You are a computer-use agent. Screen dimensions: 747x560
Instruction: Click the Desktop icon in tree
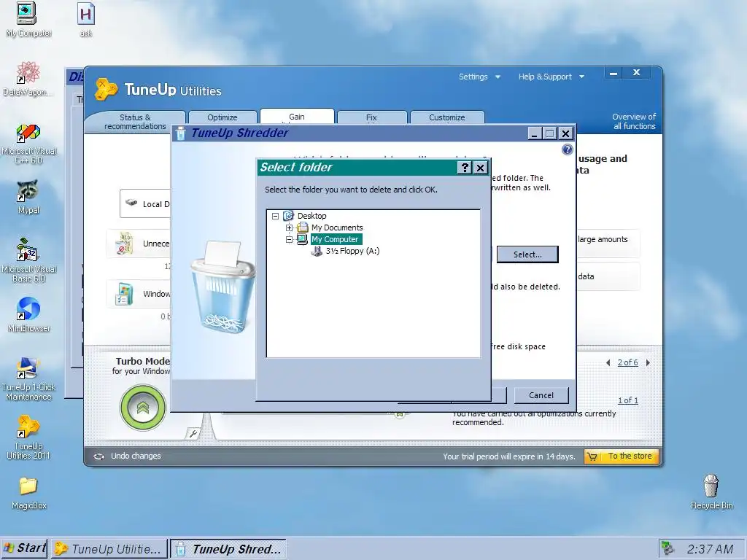point(288,216)
